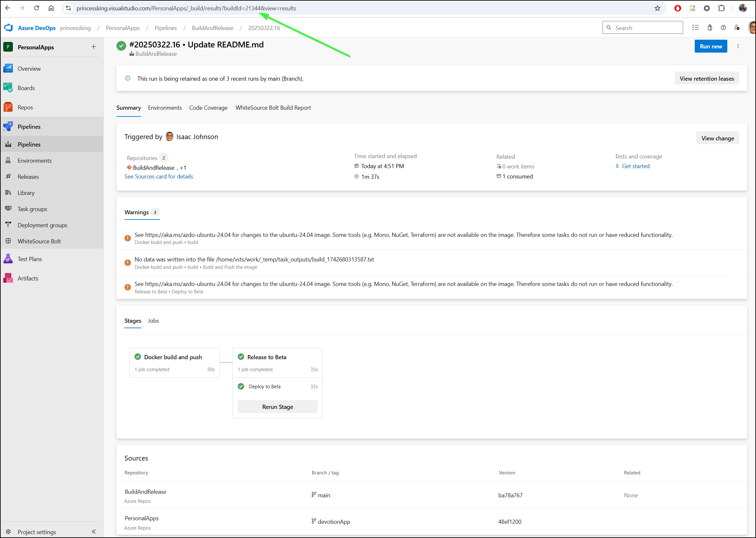Image resolution: width=756 pixels, height=538 pixels.
Task: Click BuildAndRelease pipeline name under title
Action: coord(156,54)
